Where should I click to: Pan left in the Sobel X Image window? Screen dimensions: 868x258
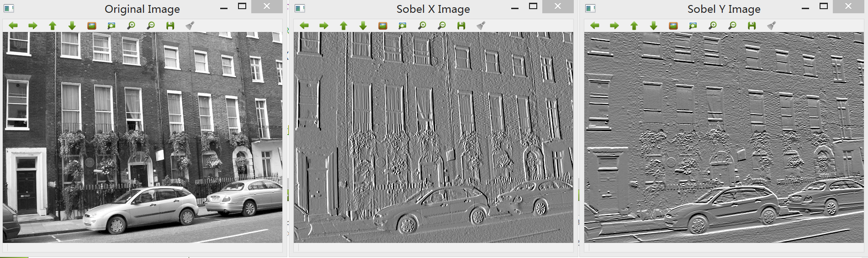coord(304,26)
